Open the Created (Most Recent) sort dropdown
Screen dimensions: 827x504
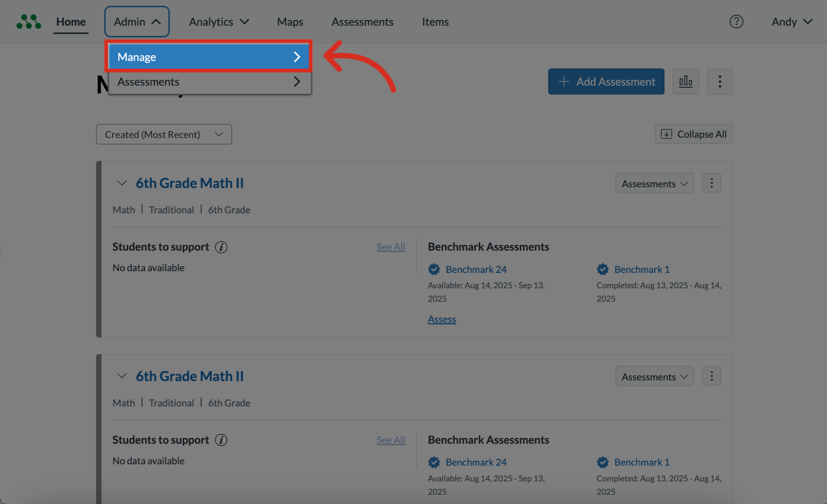(x=163, y=134)
